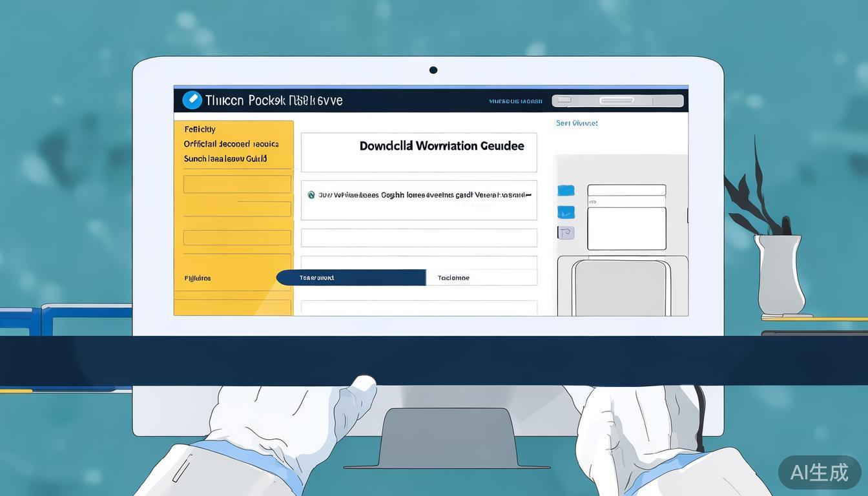
Task: Click the 'Sert Vivnet' link
Action: [576, 123]
